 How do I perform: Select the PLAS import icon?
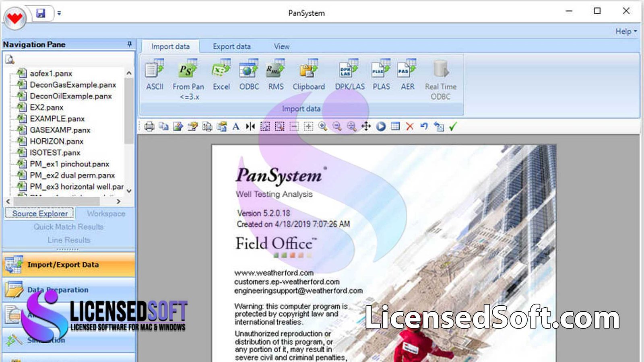(381, 75)
